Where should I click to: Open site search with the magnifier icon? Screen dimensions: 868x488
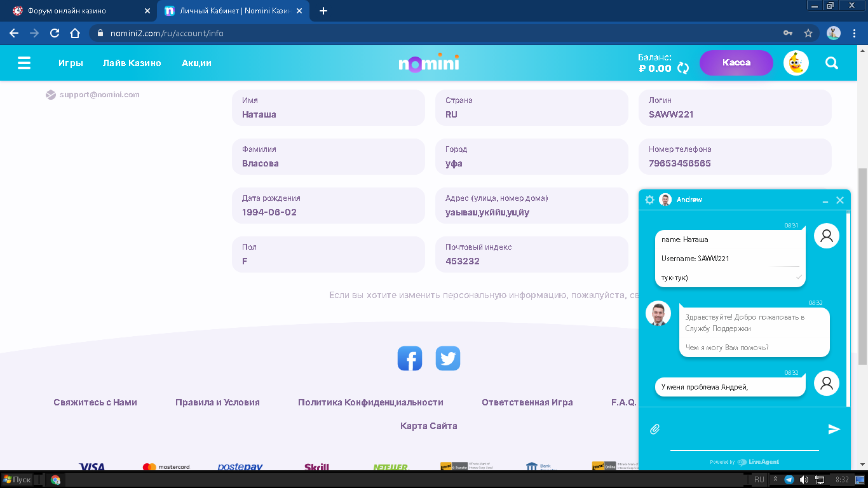(x=832, y=63)
